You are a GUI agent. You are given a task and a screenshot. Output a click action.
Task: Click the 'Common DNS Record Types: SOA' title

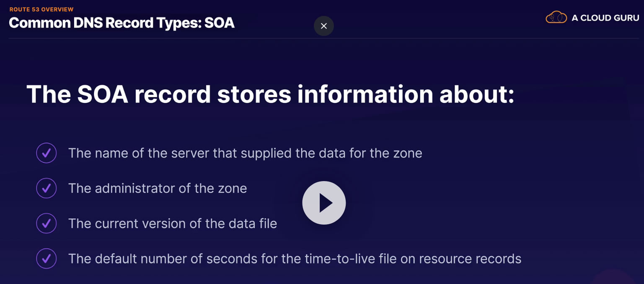tap(122, 23)
